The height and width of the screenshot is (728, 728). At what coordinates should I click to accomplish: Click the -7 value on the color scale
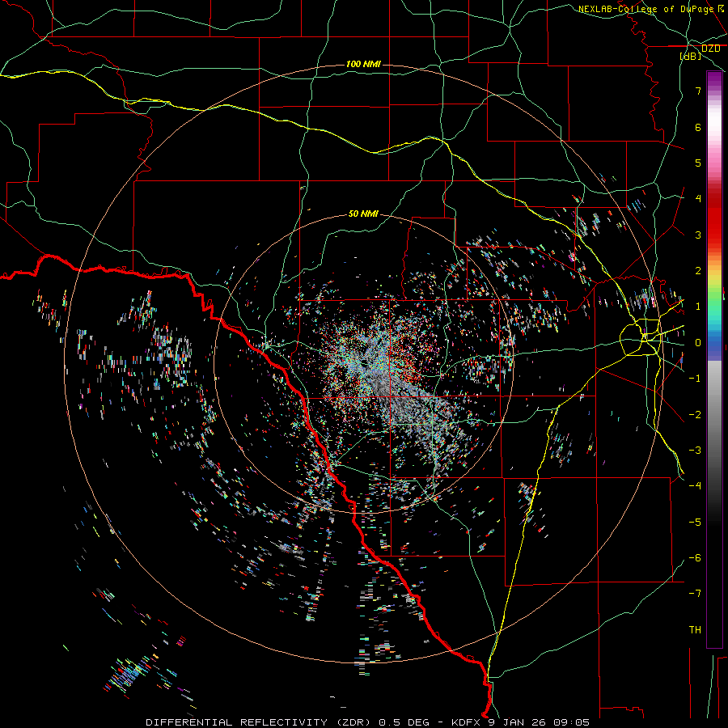pyautogui.click(x=695, y=594)
